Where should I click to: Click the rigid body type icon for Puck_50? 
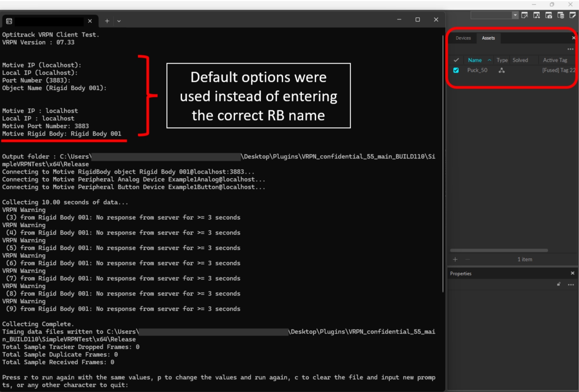point(502,70)
